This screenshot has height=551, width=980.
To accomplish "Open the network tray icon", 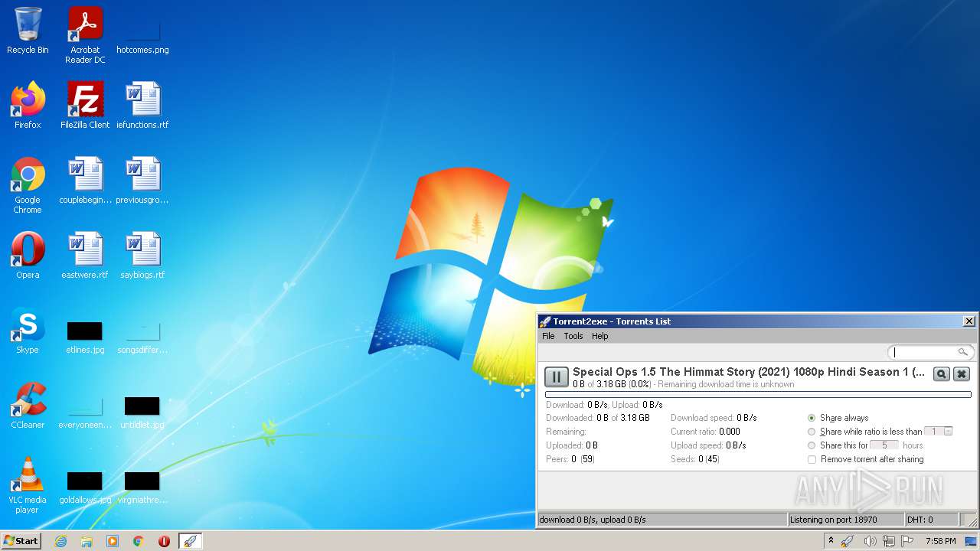I will 889,541.
